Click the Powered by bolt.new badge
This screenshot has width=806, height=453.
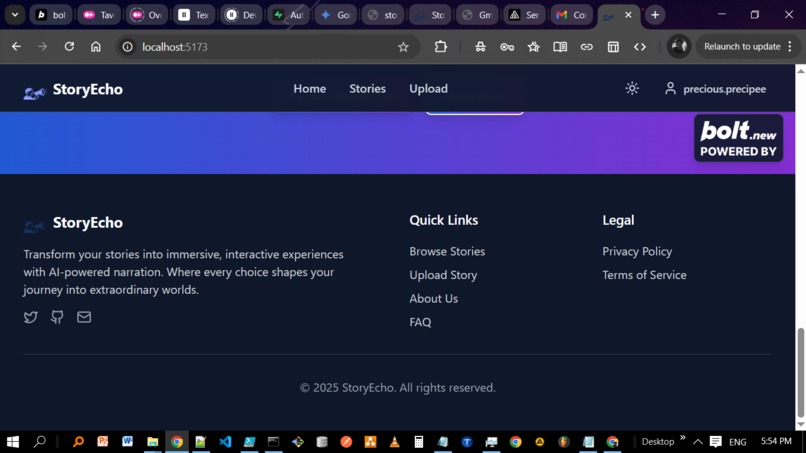pyautogui.click(x=738, y=138)
